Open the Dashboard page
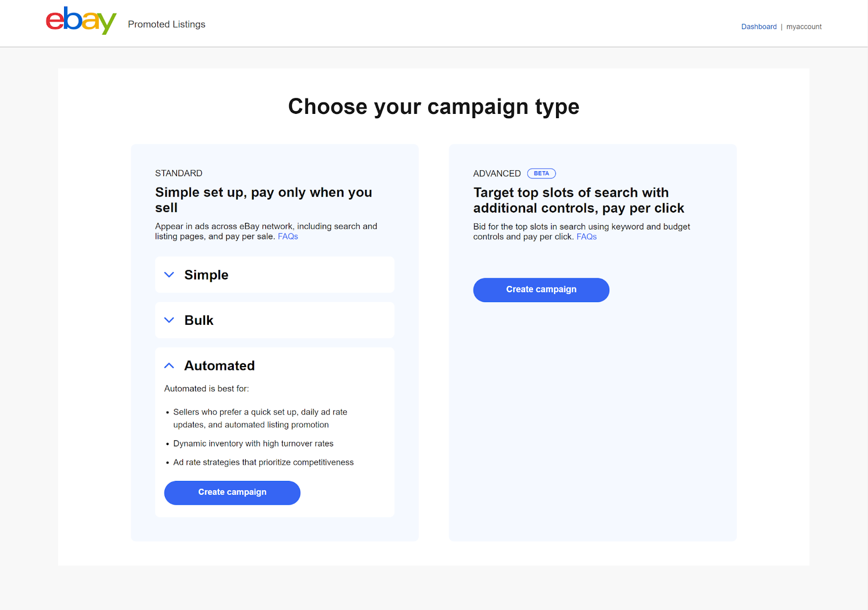This screenshot has width=868, height=610. coord(758,26)
